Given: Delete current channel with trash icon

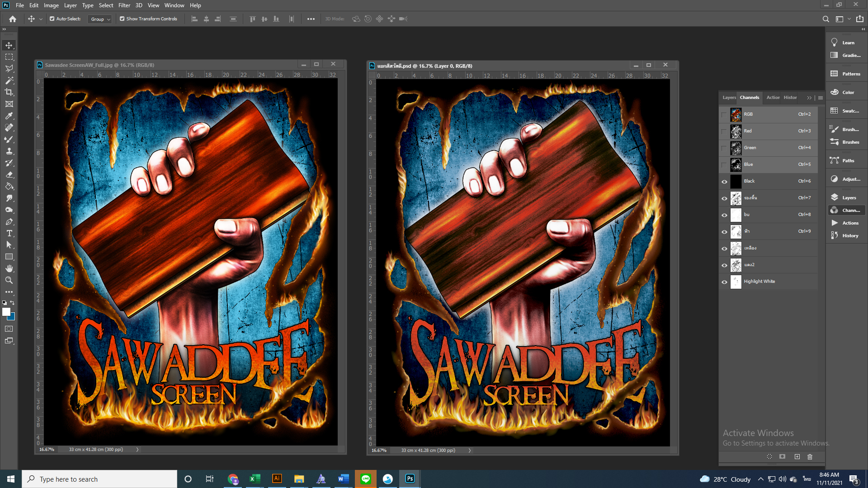Looking at the screenshot, I should click(x=810, y=456).
